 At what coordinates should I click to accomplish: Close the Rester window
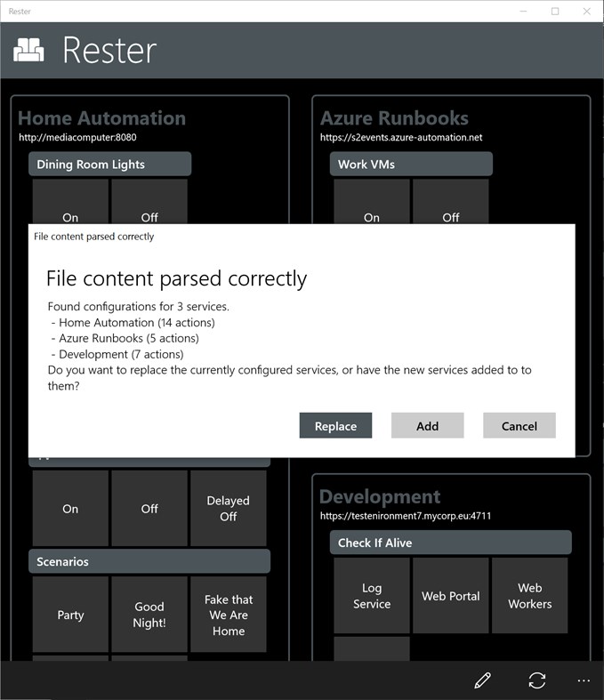(586, 12)
